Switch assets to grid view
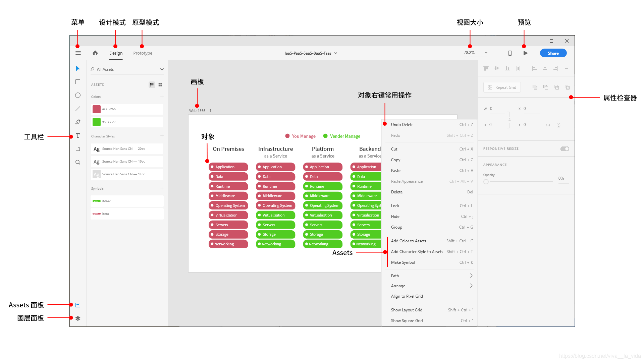This screenshot has width=644, height=362. coord(160,85)
